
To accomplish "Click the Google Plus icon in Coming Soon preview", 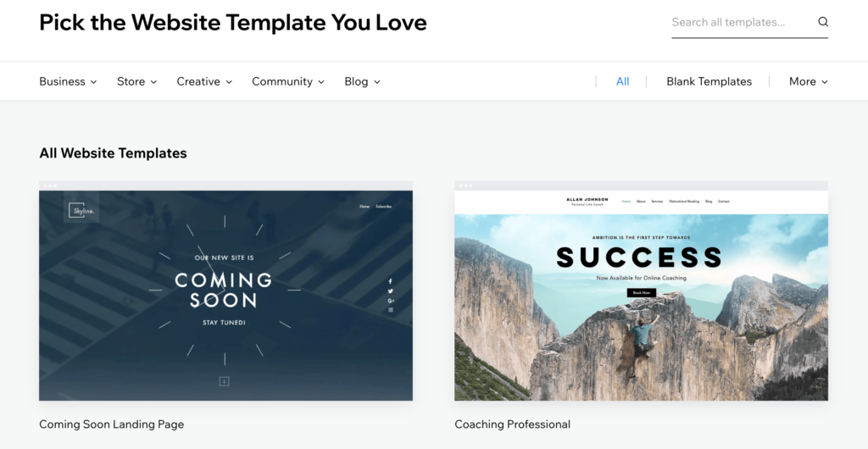I will [391, 301].
